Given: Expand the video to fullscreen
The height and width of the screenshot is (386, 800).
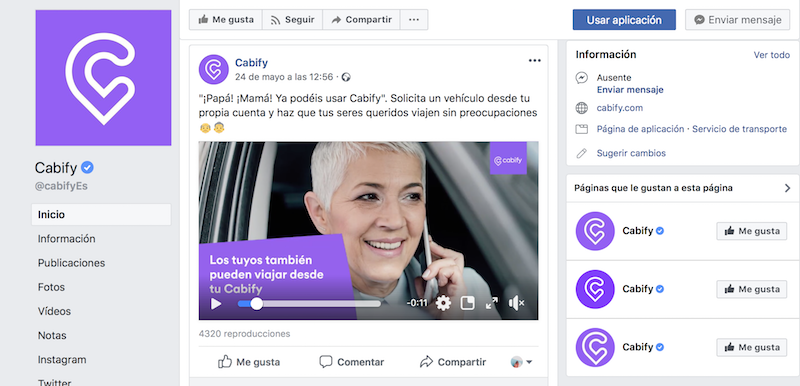Looking at the screenshot, I should click(x=492, y=303).
